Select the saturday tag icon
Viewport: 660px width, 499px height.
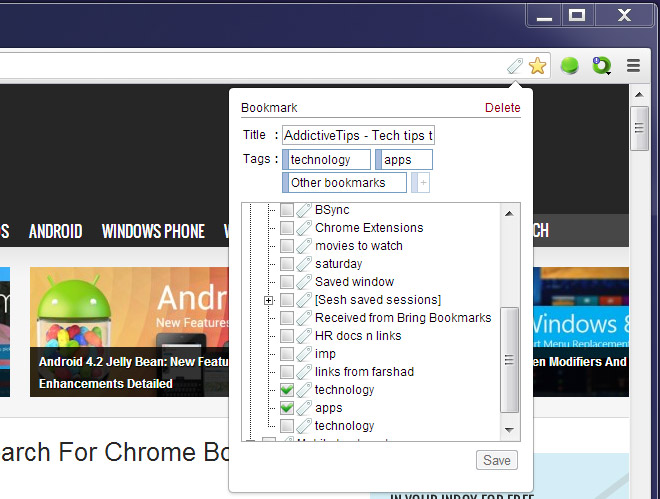pyautogui.click(x=304, y=264)
